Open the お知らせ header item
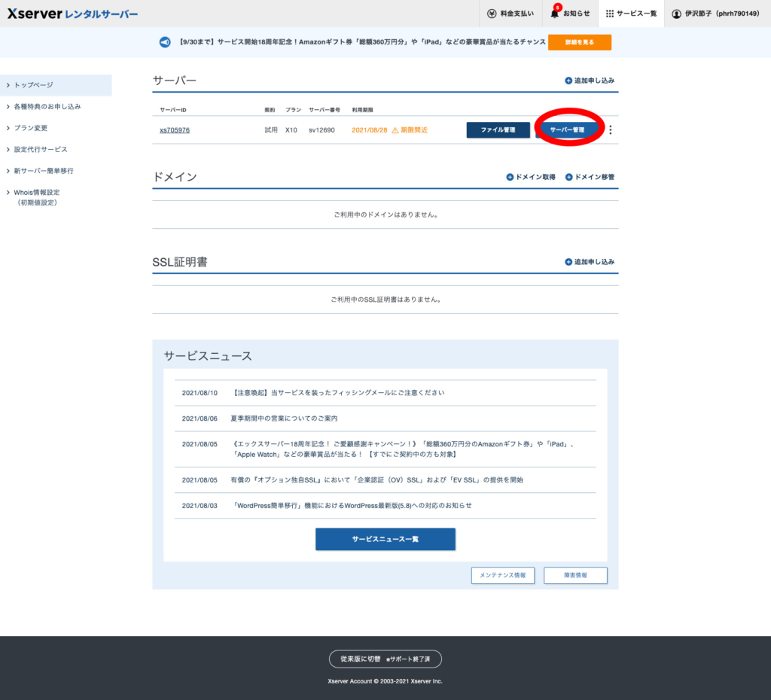Screen dimensions: 771x700 click(x=571, y=14)
